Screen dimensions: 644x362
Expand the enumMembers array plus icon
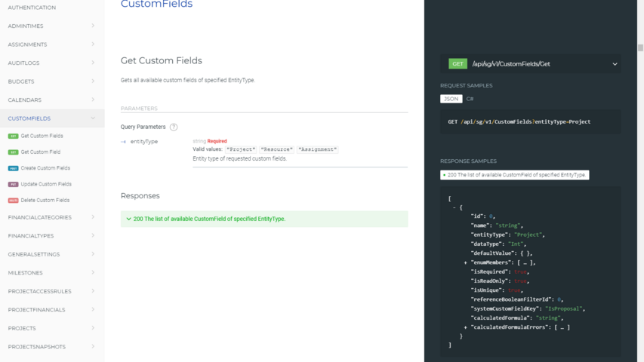pyautogui.click(x=466, y=262)
